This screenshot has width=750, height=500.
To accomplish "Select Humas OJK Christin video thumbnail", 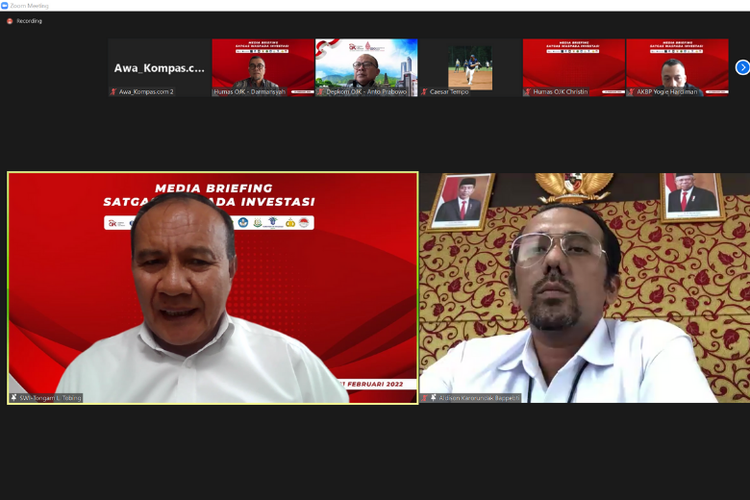I will [x=574, y=65].
